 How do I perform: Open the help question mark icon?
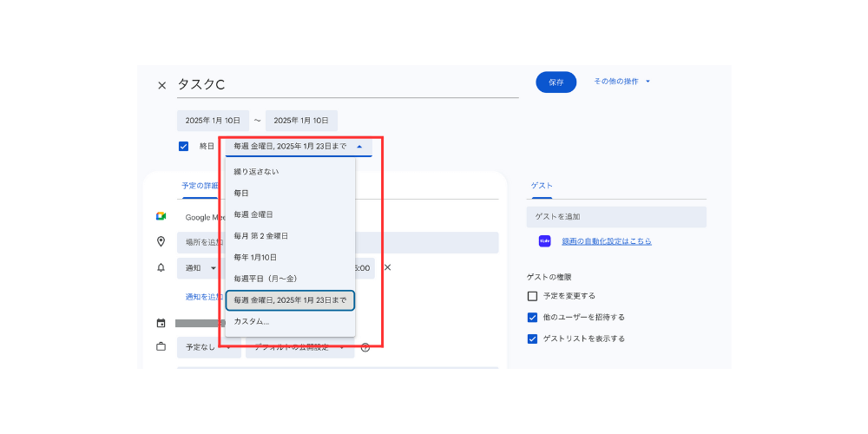coord(365,347)
